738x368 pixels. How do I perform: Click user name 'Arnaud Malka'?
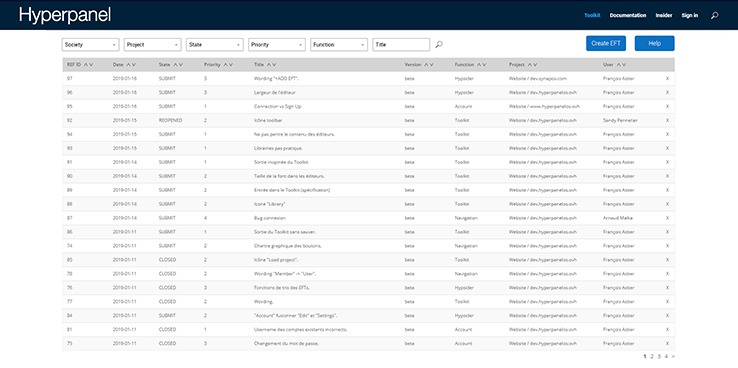[x=618, y=218]
